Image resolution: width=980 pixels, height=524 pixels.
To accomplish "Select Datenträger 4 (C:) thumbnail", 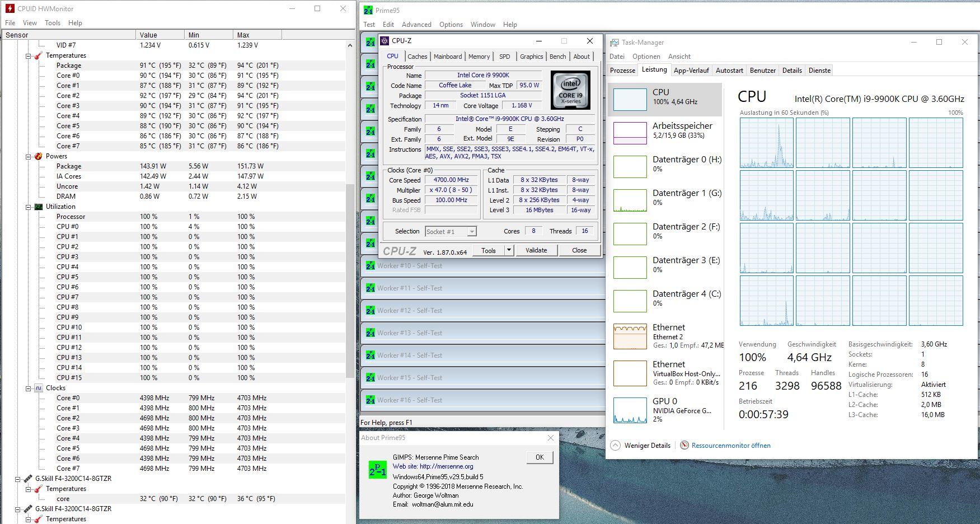I will tap(630, 301).
